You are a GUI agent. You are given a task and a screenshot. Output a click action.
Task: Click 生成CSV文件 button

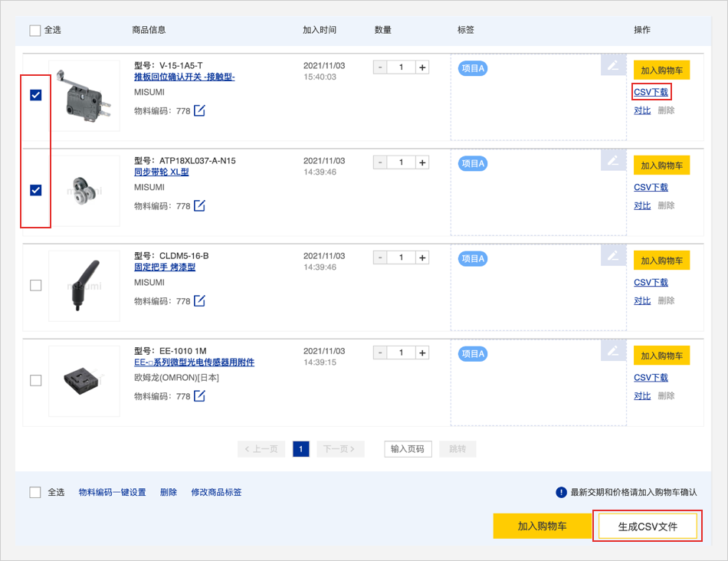coord(648,527)
